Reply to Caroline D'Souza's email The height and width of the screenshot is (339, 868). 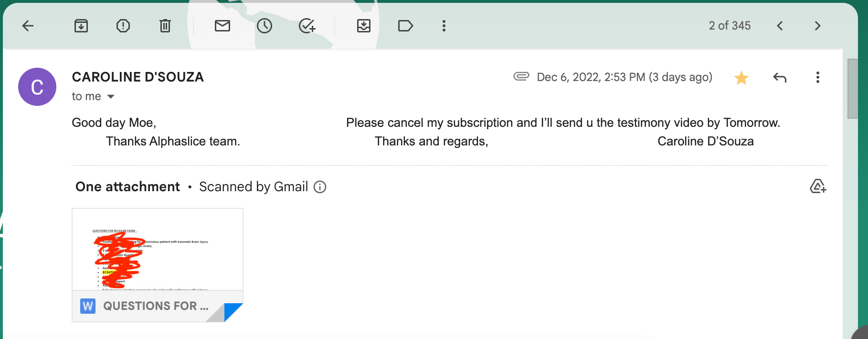pos(780,78)
